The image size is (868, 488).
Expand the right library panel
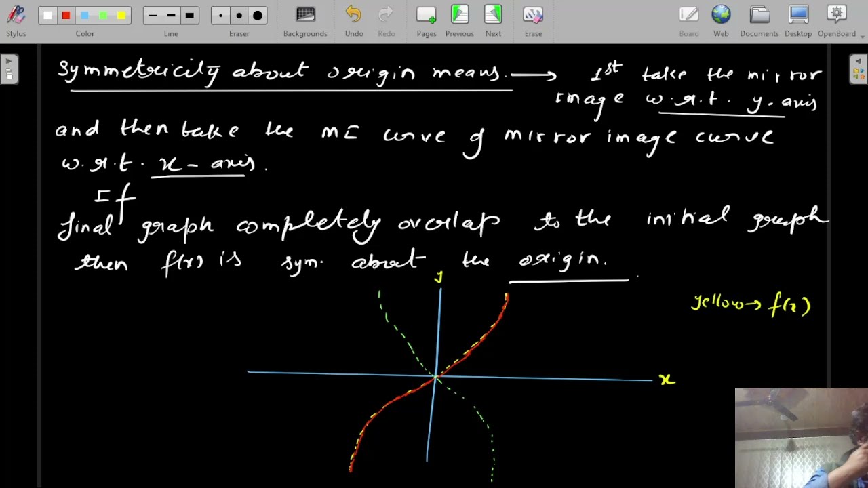click(x=859, y=69)
